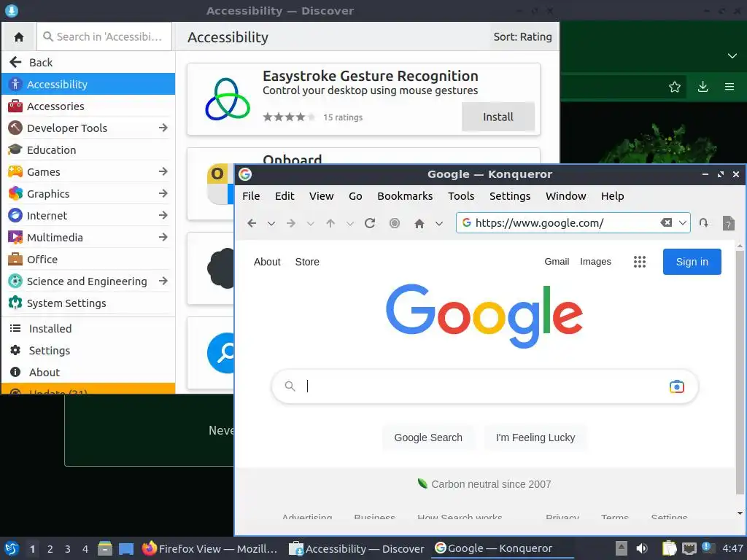747x560 pixels.
Task: Open Firefox hamburger menu
Action: click(729, 87)
